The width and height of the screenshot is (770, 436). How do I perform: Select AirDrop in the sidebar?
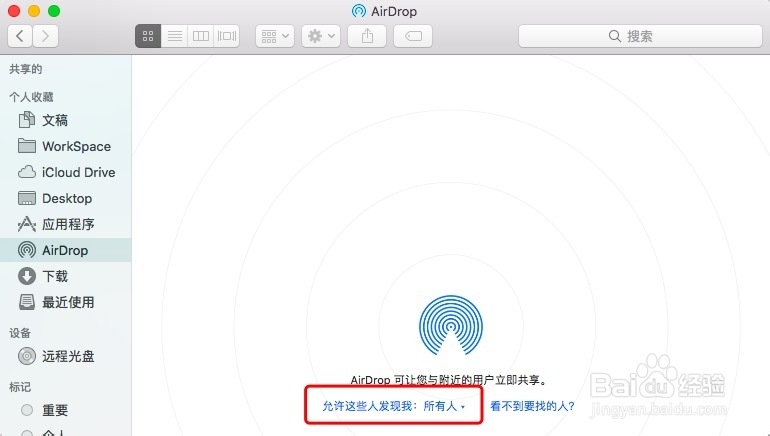[66, 250]
